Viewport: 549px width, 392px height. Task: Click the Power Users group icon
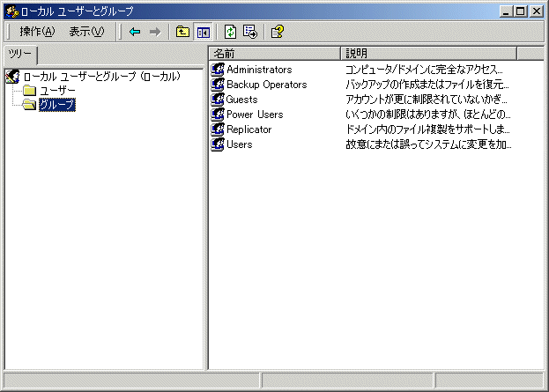tap(218, 115)
